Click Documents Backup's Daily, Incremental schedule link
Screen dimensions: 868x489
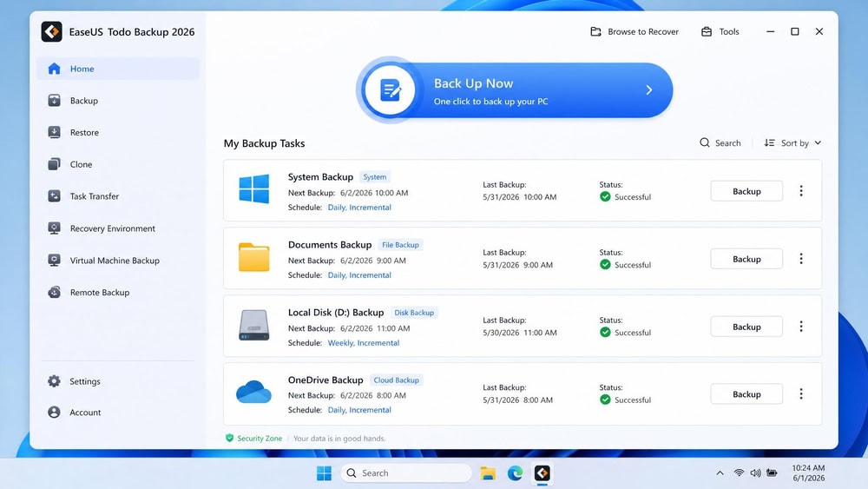click(359, 274)
